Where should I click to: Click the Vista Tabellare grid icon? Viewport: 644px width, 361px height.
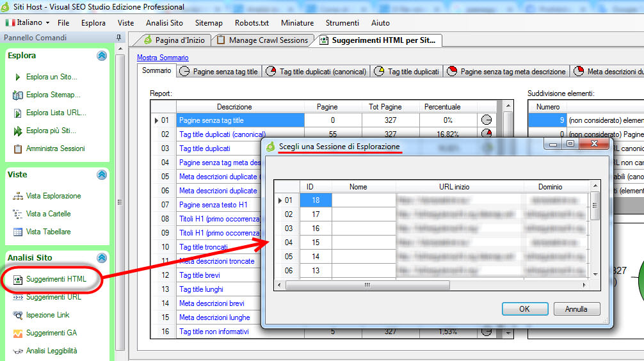coord(18,232)
